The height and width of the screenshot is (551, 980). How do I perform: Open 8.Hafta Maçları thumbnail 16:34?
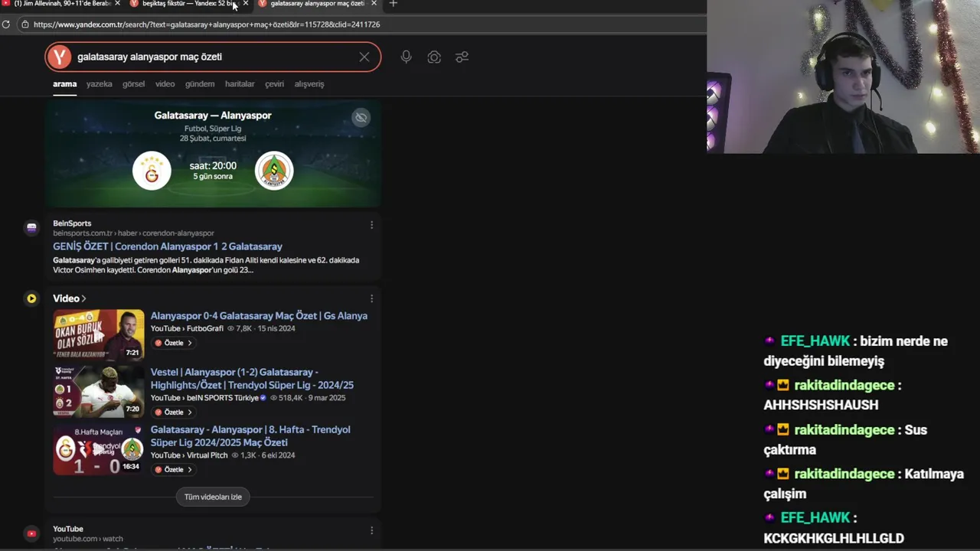pyautogui.click(x=98, y=449)
